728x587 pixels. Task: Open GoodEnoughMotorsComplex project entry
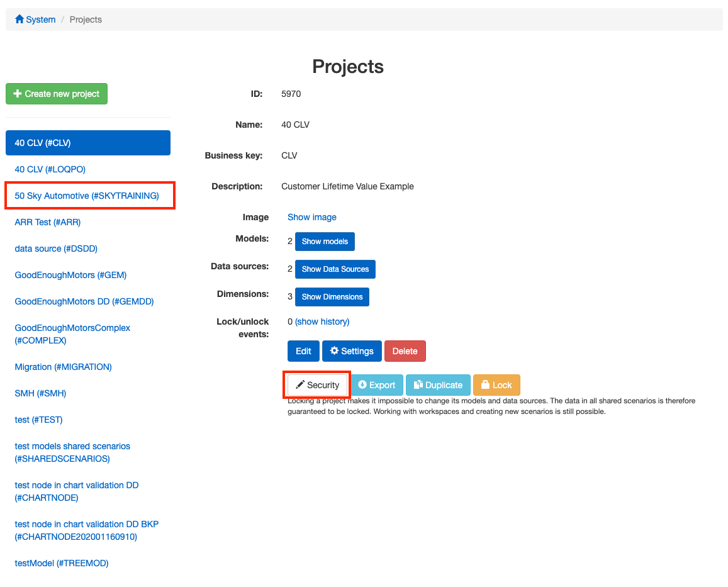click(72, 334)
